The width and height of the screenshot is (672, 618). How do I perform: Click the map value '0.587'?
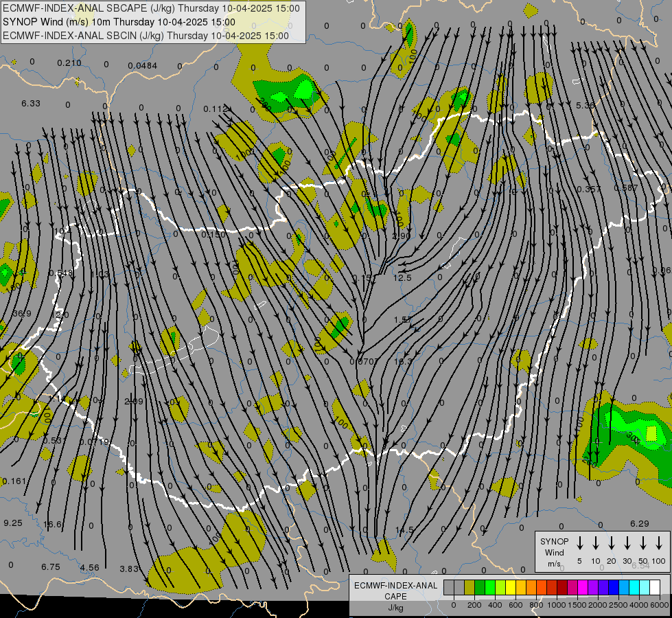coord(626,188)
